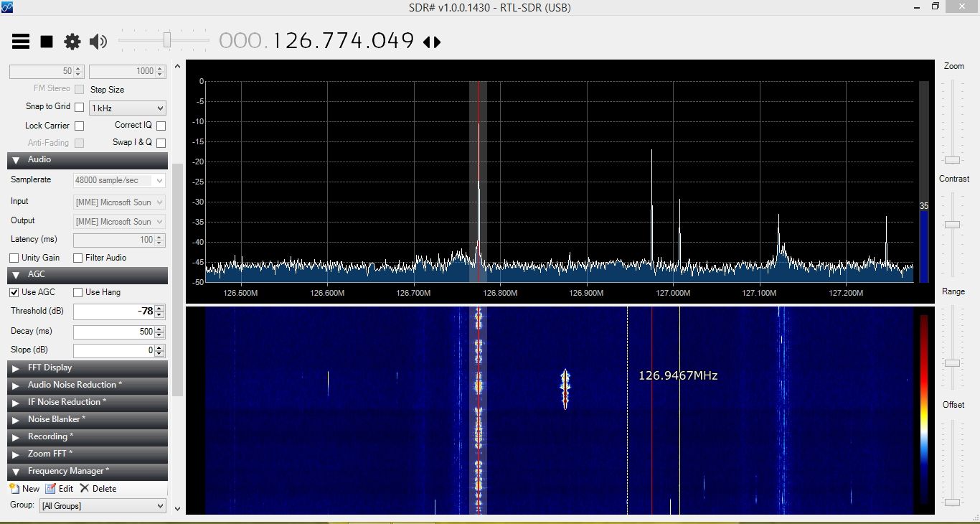
Task: Click the Delete bookmark X icon
Action: [x=84, y=488]
